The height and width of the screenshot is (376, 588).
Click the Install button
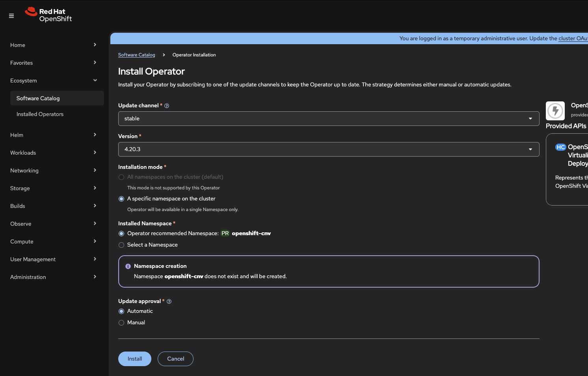click(135, 359)
